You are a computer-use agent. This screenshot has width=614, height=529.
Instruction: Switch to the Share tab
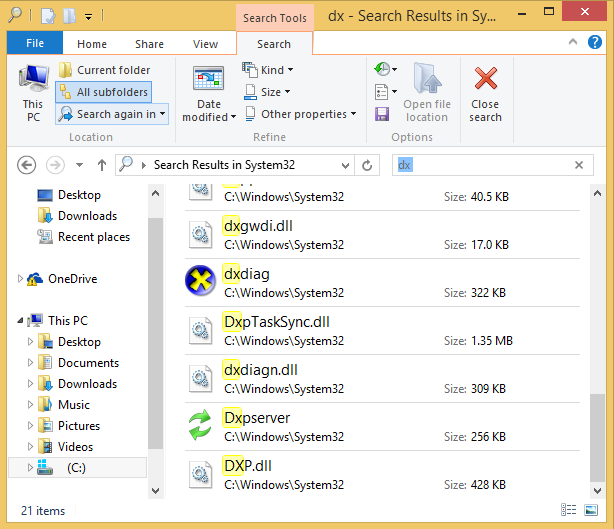coord(149,44)
